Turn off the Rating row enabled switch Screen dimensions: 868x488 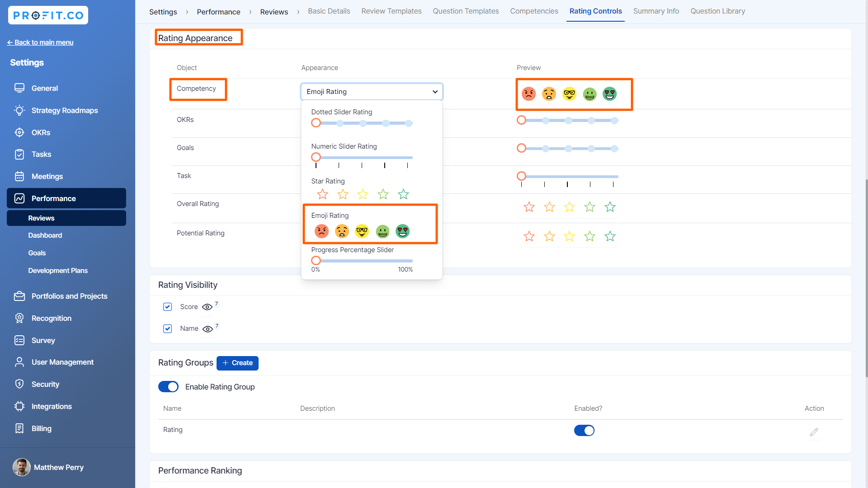(x=584, y=431)
